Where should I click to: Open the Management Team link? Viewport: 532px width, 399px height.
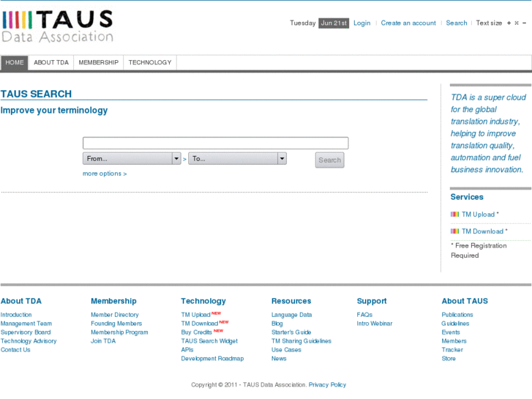[x=26, y=324]
